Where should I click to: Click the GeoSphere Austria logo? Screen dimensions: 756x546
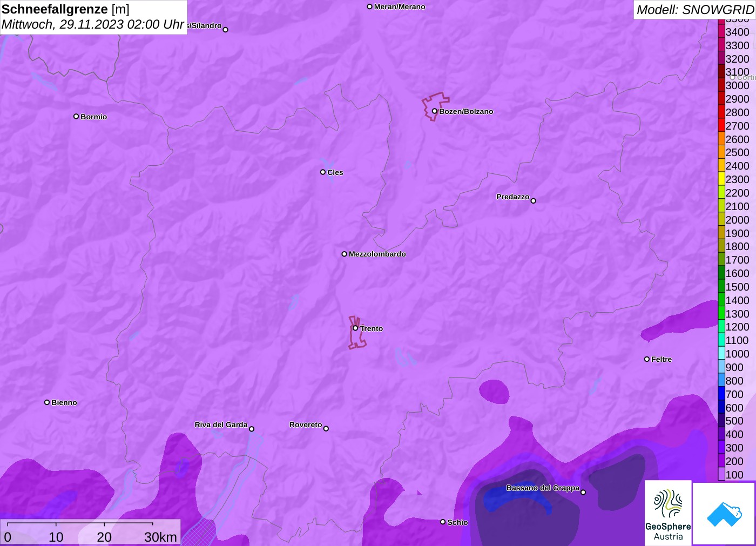pos(668,513)
